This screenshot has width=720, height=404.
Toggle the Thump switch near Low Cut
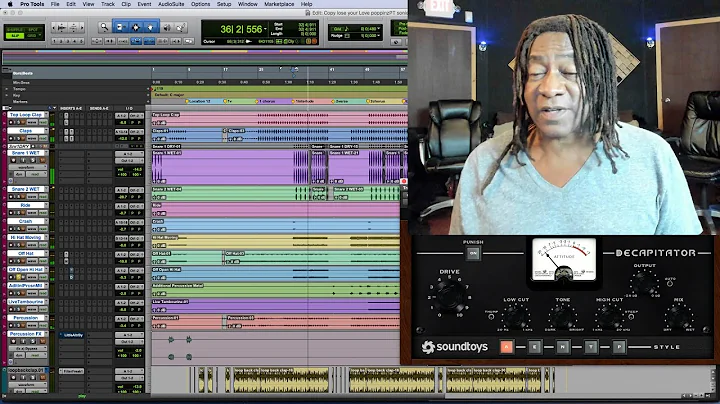coord(491,317)
